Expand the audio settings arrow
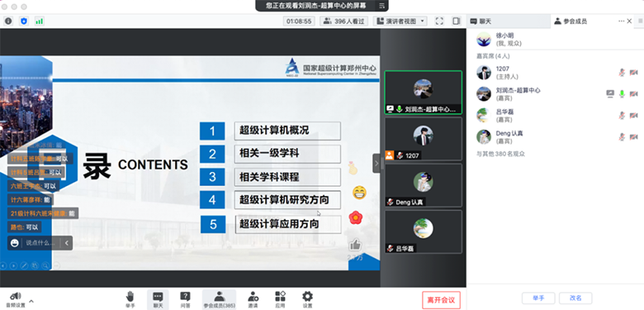Screen dimensions: 644x310 (31, 302)
